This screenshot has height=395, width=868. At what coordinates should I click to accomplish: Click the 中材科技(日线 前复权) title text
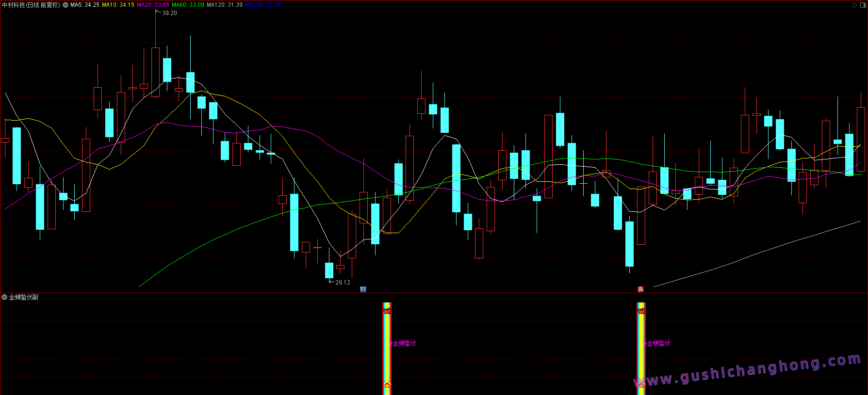[x=31, y=5]
